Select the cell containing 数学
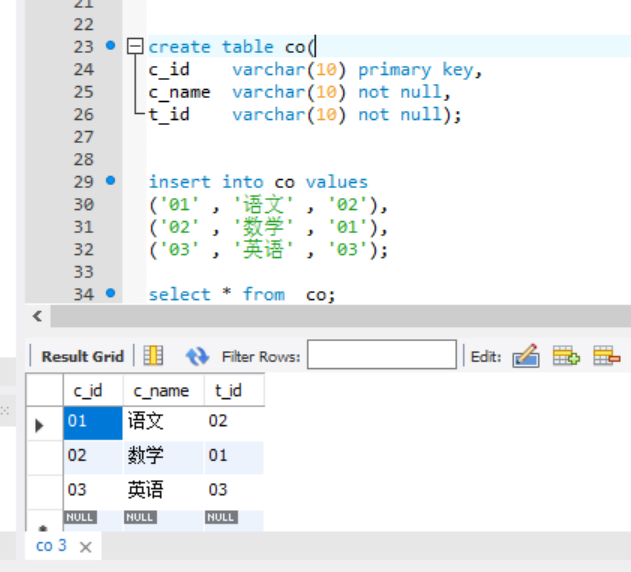The image size is (631, 572). (163, 457)
